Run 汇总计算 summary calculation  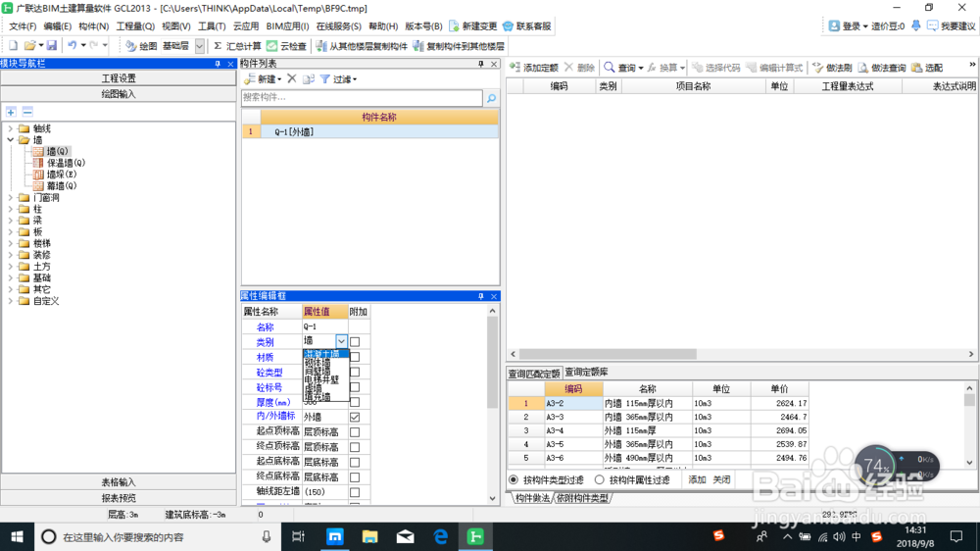[237, 46]
